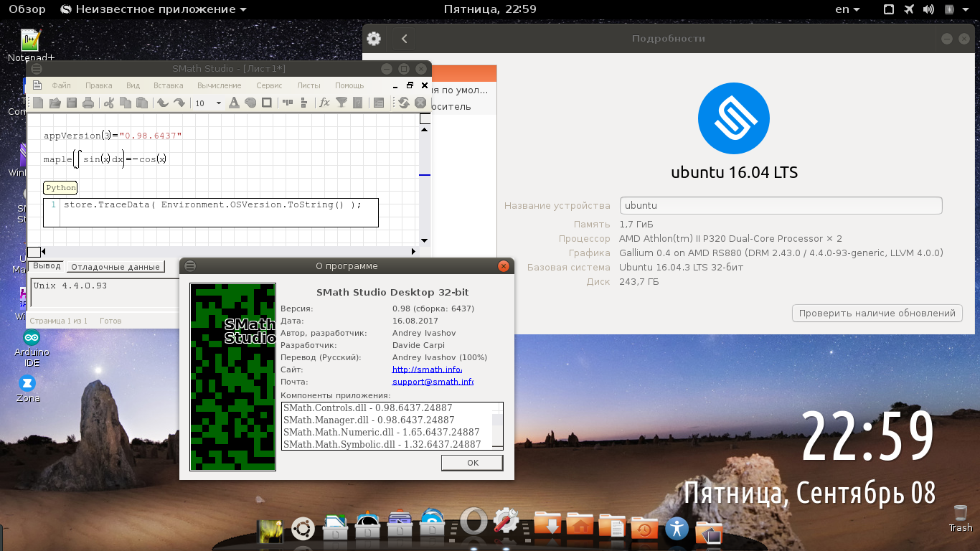The width and height of the screenshot is (980, 551).
Task: Switch to the Отладочные данные tab
Action: coord(115,267)
